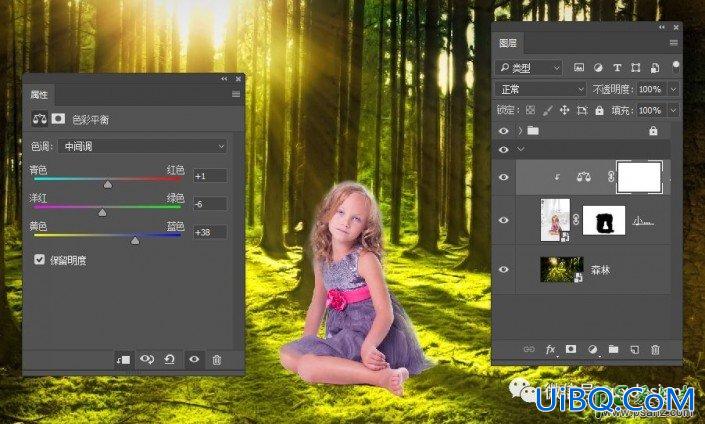Click the 青色-红色 slider handle
Viewport: 705px width, 424px height.
(x=108, y=184)
